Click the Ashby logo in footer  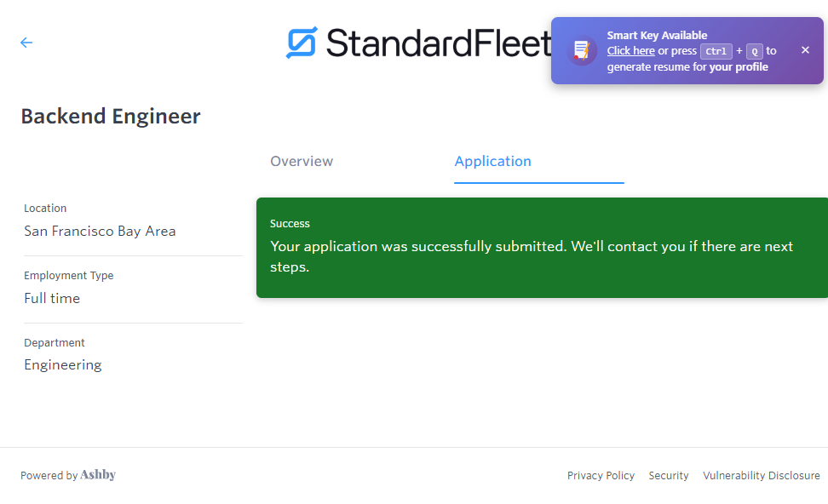point(98,475)
